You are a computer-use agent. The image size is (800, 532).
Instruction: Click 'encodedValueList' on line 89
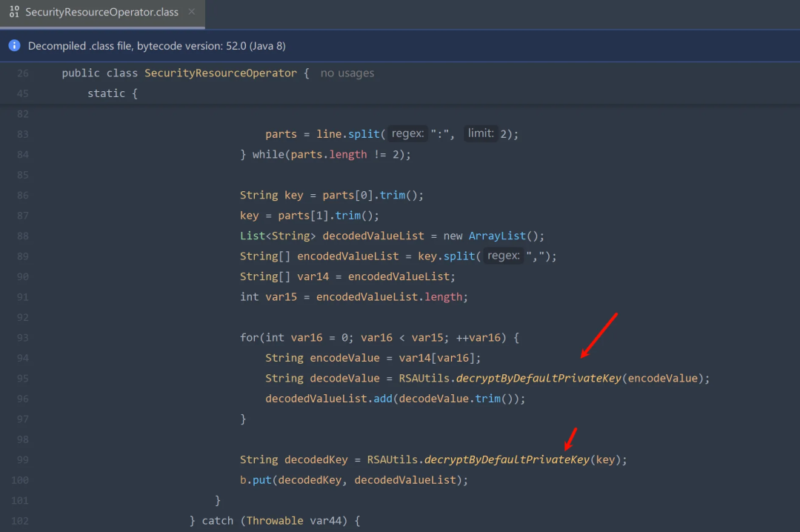tap(347, 256)
